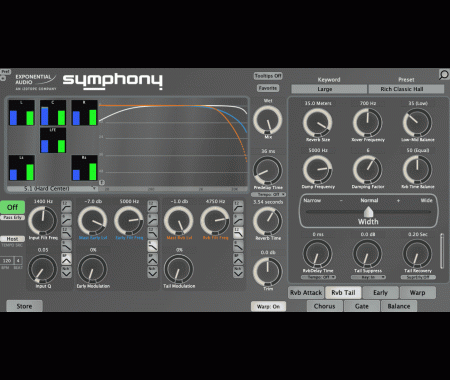Click the small icon at graph's lower-left corner
The width and height of the screenshot is (450, 380).
[102, 182]
